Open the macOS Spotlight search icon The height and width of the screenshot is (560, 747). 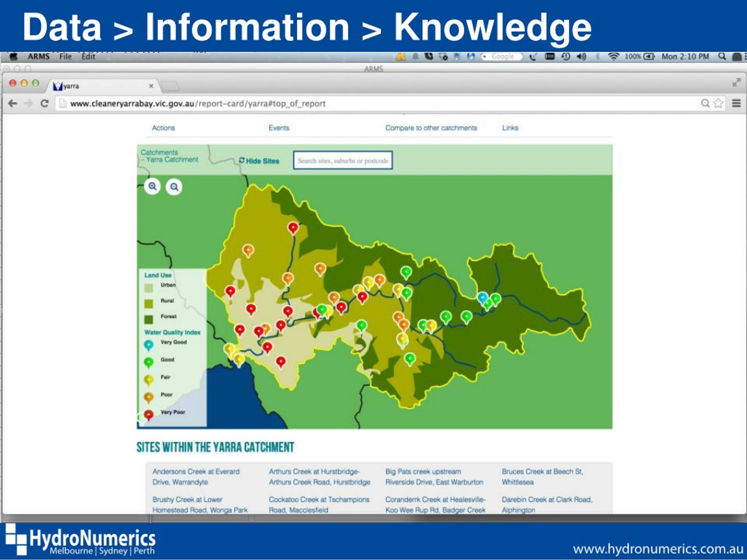[722, 56]
